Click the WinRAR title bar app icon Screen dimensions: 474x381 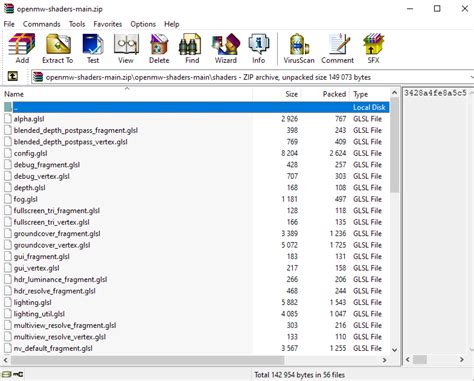pos(9,8)
